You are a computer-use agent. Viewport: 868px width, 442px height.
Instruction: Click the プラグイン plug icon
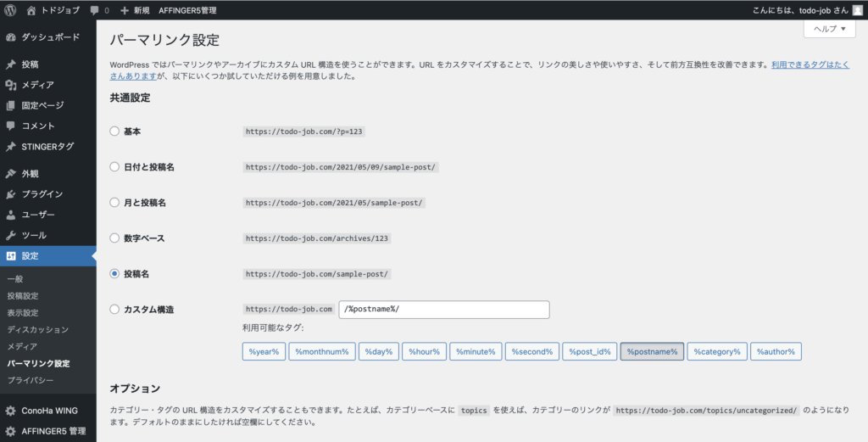click(10, 194)
